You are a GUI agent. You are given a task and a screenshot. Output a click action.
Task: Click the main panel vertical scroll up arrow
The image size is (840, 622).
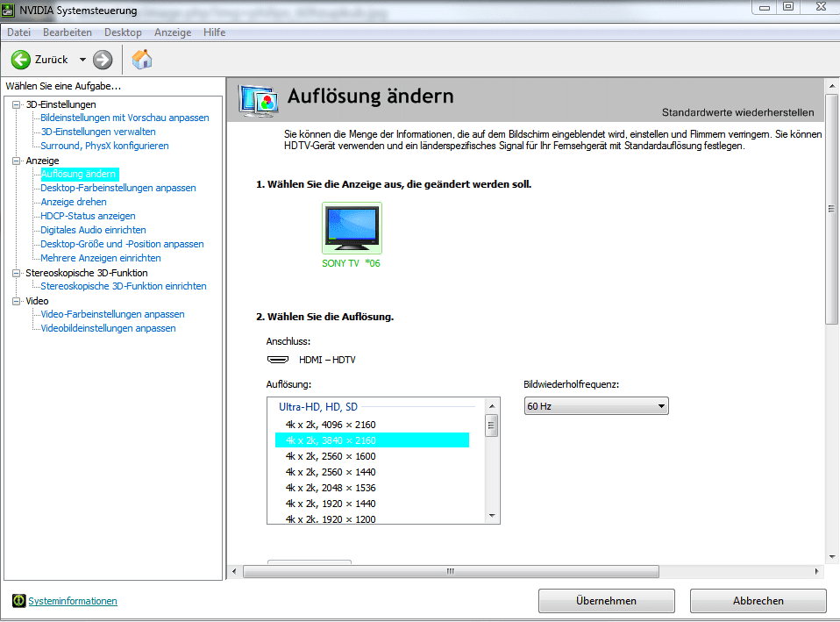coord(832,86)
